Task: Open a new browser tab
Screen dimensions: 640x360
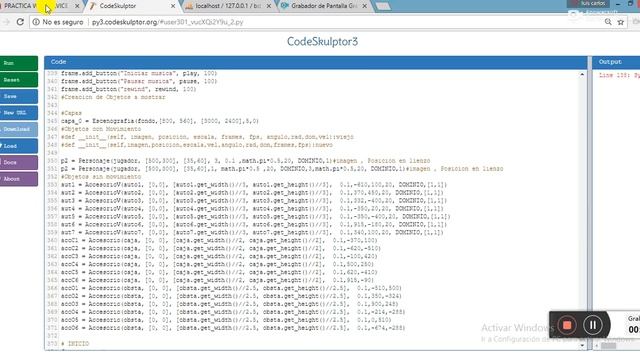Action: click(x=383, y=6)
